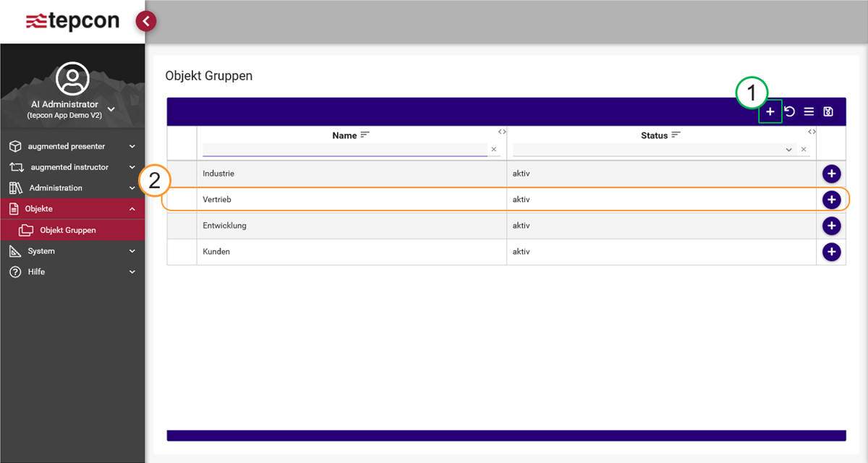This screenshot has width=868, height=463.
Task: Click the plus button in the Industrie row
Action: tap(831, 174)
